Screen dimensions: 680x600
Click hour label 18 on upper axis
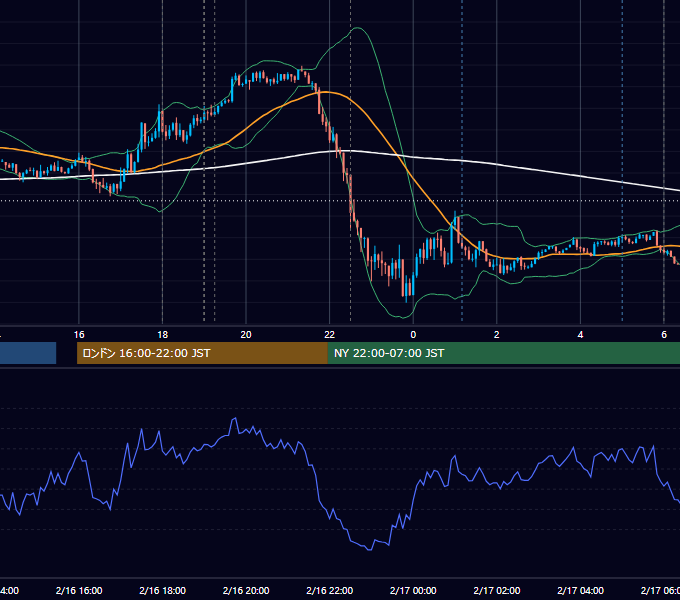[163, 335]
